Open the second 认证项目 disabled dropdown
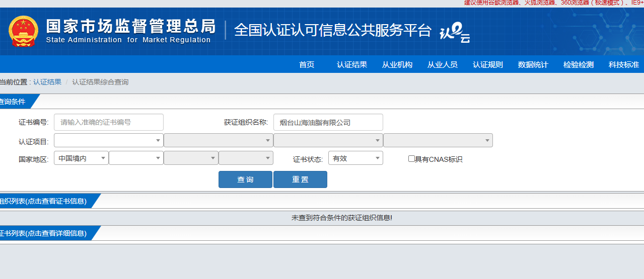 tap(219, 140)
